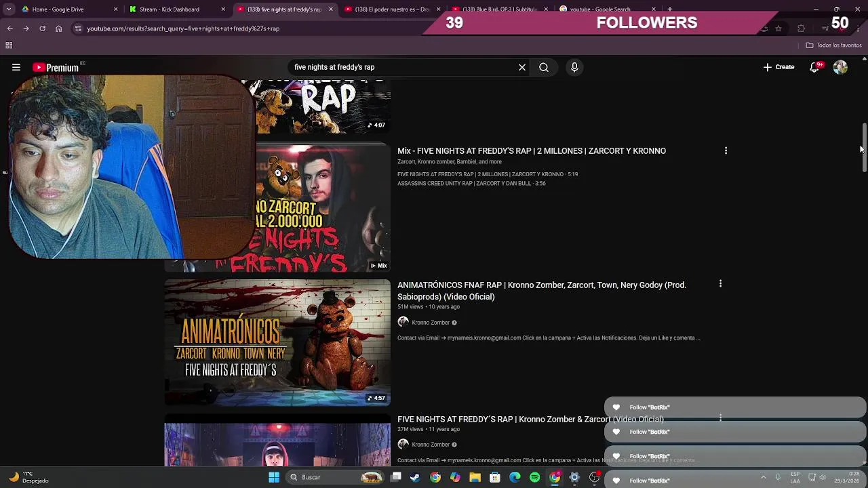Open options for ANIMATRÓNICOS FNAF RAP video

pyautogui.click(x=720, y=284)
